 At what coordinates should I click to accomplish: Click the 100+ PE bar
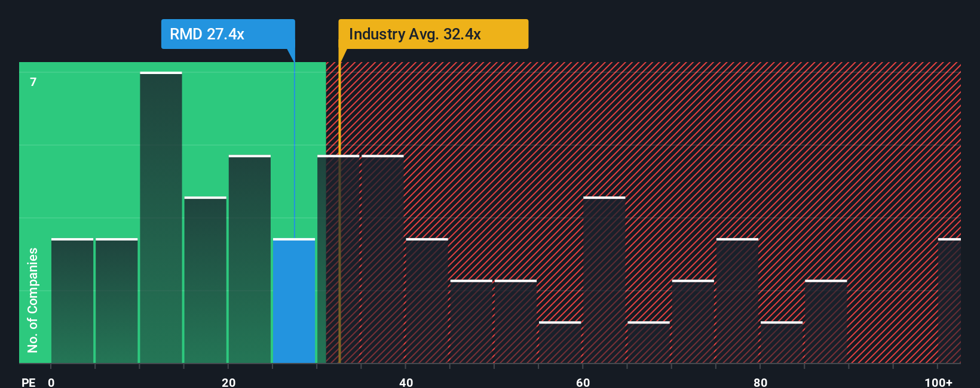click(x=950, y=301)
